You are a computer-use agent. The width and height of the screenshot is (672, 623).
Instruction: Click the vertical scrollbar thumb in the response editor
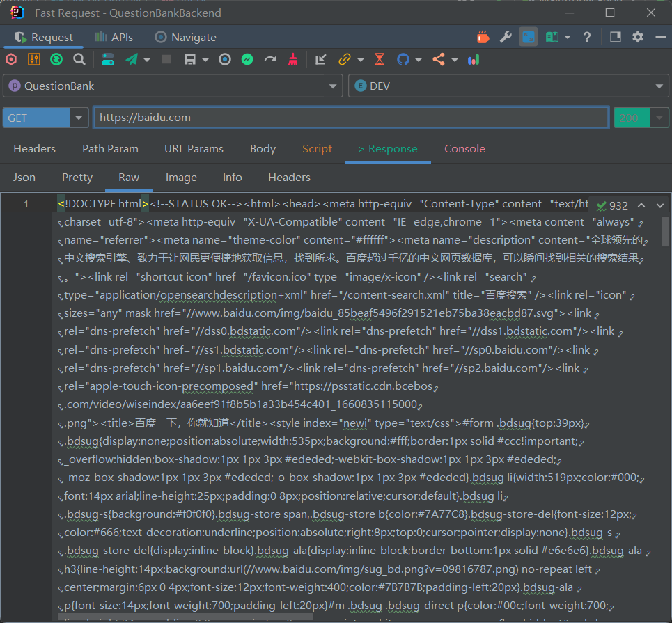pyautogui.click(x=666, y=231)
